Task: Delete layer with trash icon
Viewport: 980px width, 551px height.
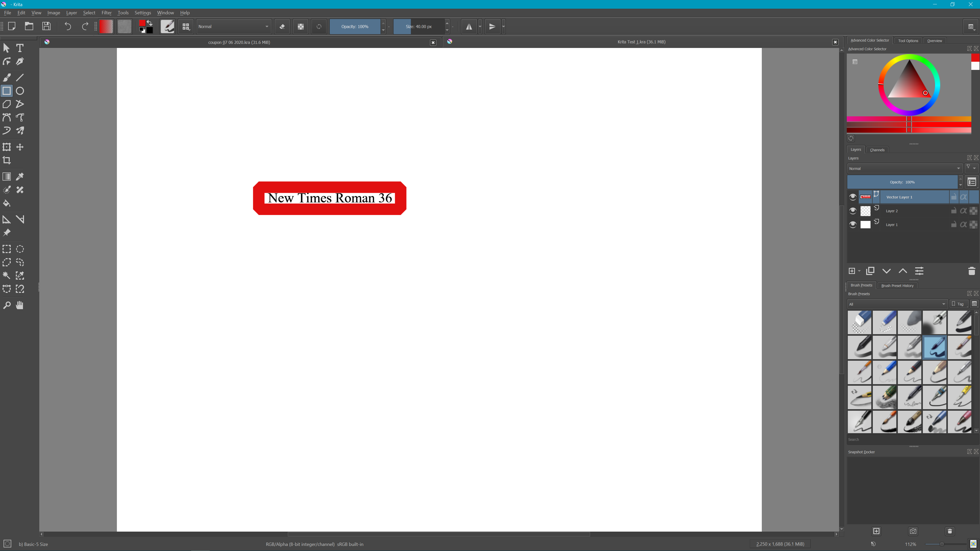Action: [971, 271]
